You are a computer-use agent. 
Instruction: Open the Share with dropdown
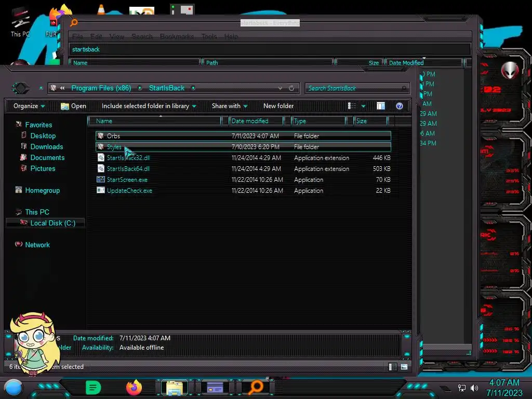pos(230,106)
